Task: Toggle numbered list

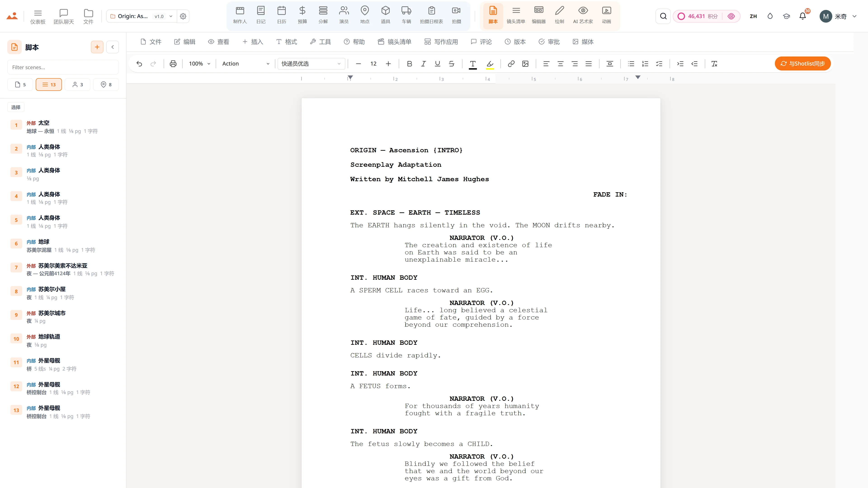Action: 645,64
